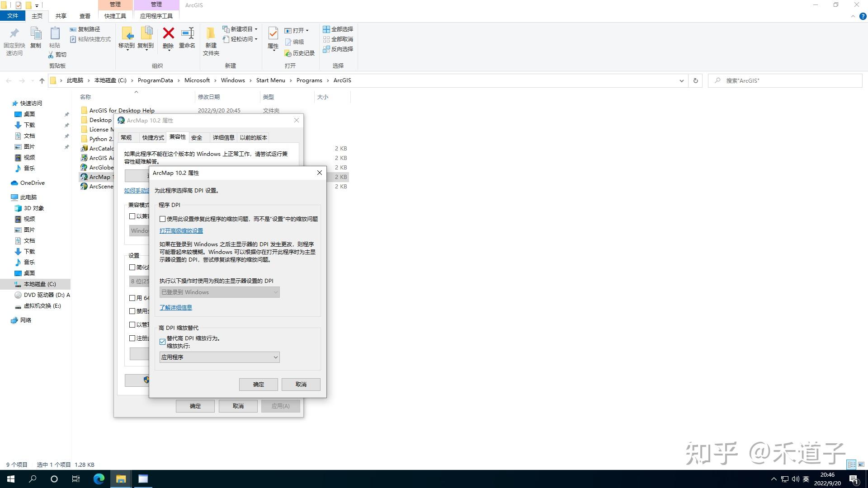Image resolution: width=868 pixels, height=488 pixels.
Task: Click Programs in the address breadcrumb
Action: click(x=309, y=80)
